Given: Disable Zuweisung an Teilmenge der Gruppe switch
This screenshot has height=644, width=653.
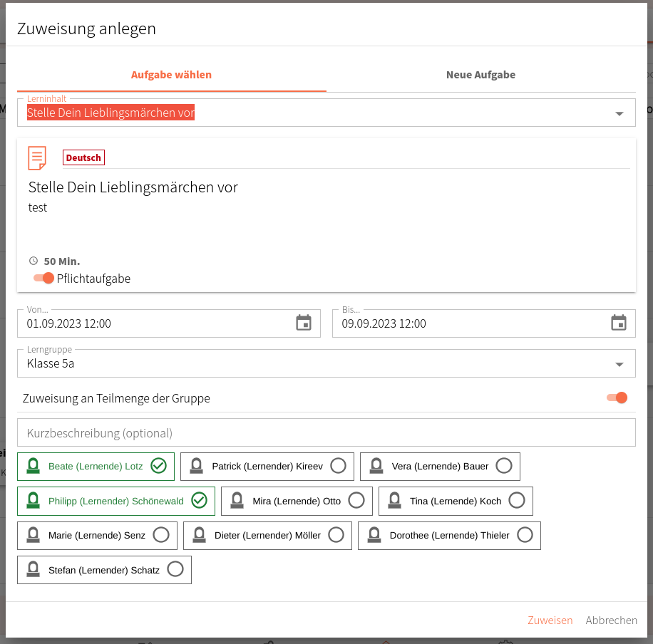Looking at the screenshot, I should 617,398.
